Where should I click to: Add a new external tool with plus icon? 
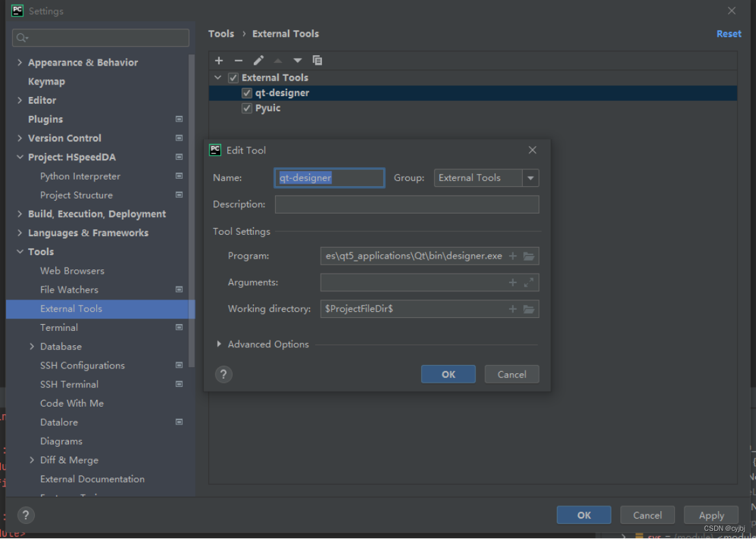tap(219, 61)
